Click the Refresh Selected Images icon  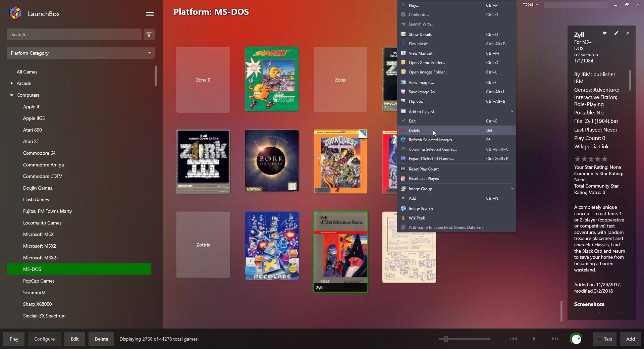click(x=403, y=140)
